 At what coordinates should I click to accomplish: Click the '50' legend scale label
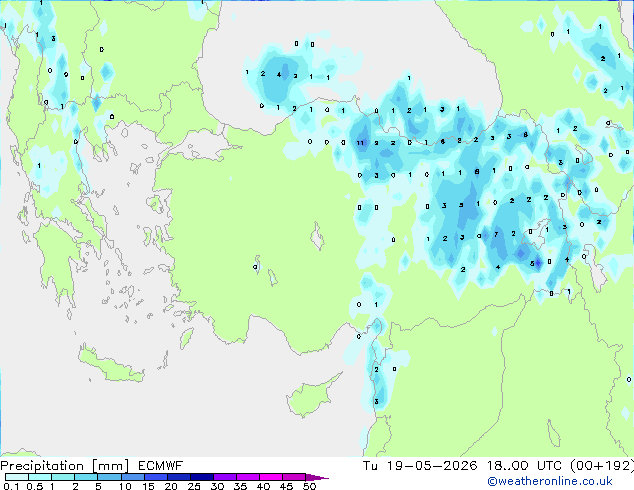309,486
